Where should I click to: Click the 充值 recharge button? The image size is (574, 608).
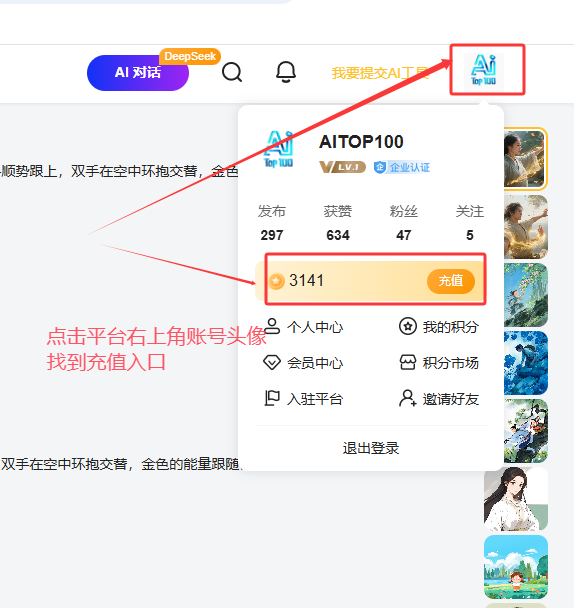pyautogui.click(x=451, y=281)
